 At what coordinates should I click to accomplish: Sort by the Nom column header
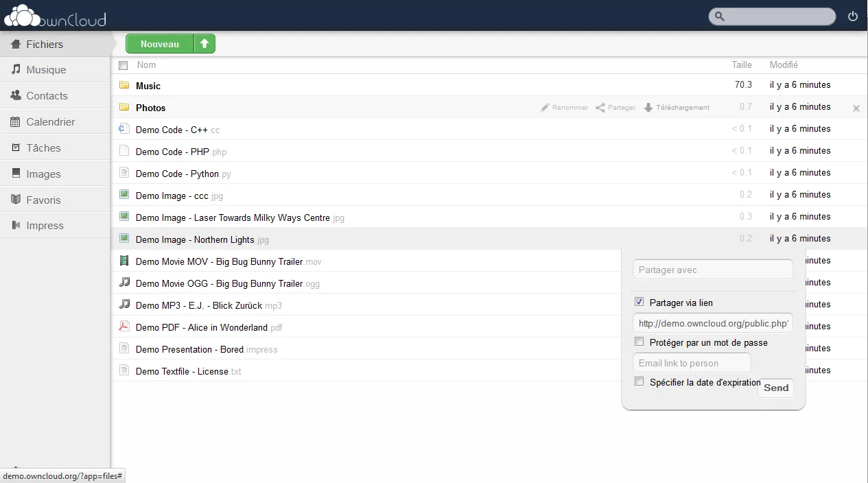tap(146, 65)
